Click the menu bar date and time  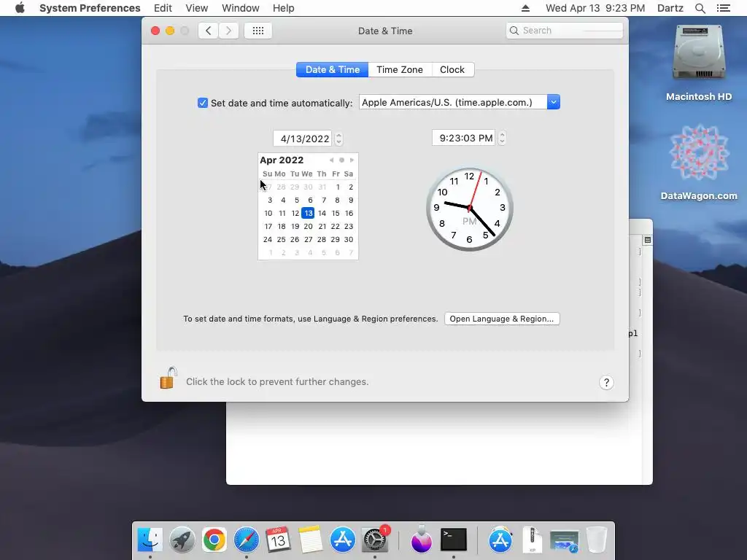595,8
